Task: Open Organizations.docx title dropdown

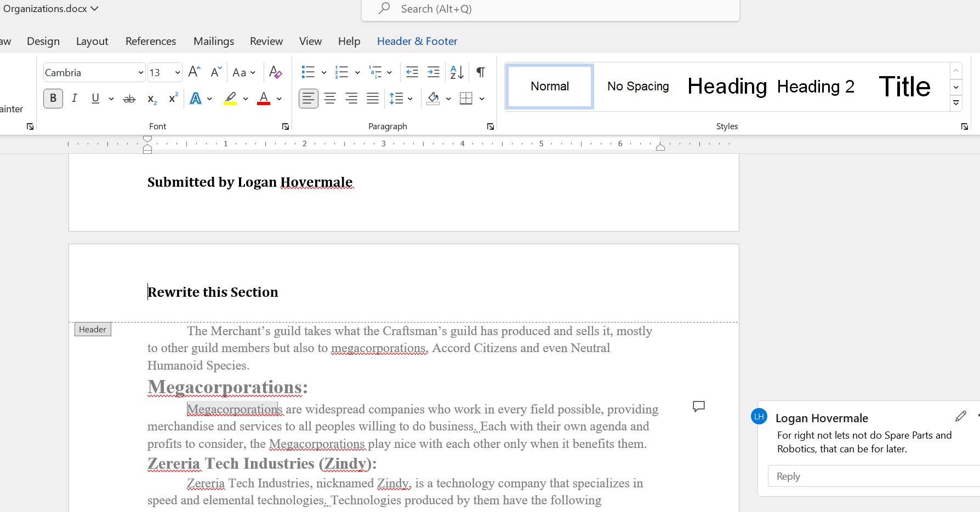Action: pos(94,8)
